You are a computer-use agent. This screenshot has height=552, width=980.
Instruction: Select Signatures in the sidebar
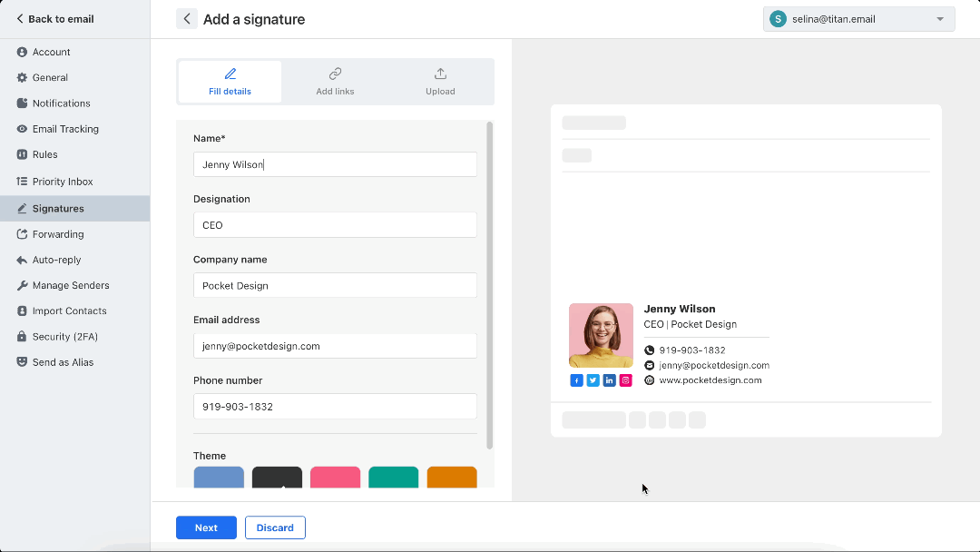tap(56, 208)
